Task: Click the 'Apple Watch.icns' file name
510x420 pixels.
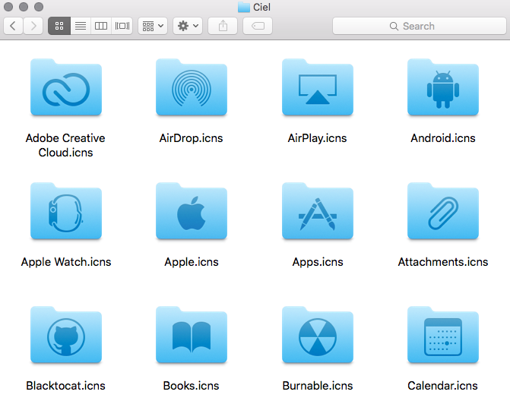Action: point(66,262)
